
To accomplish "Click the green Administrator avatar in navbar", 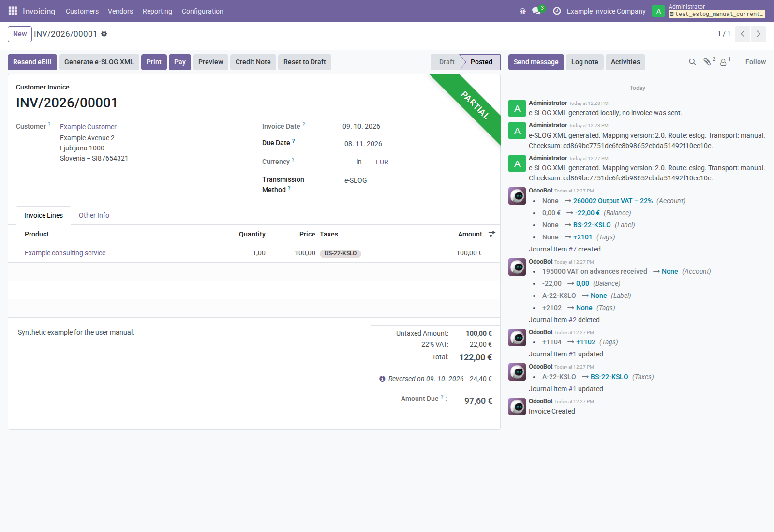I will click(658, 11).
